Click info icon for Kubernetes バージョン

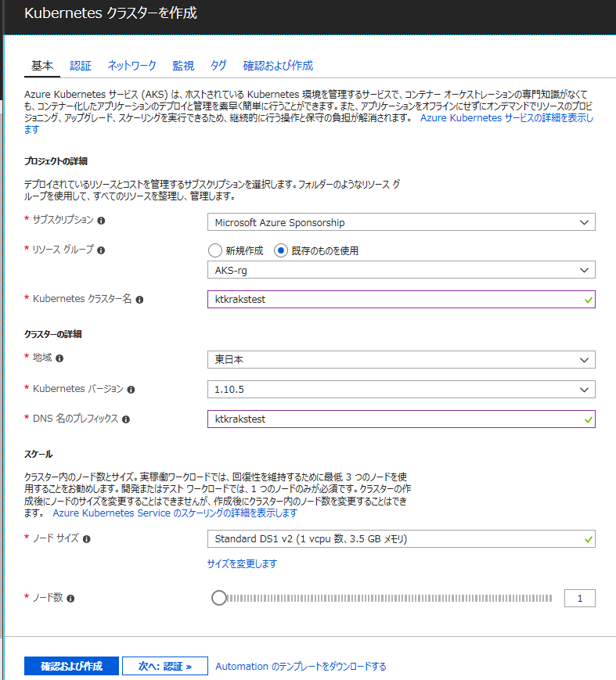coord(131,390)
